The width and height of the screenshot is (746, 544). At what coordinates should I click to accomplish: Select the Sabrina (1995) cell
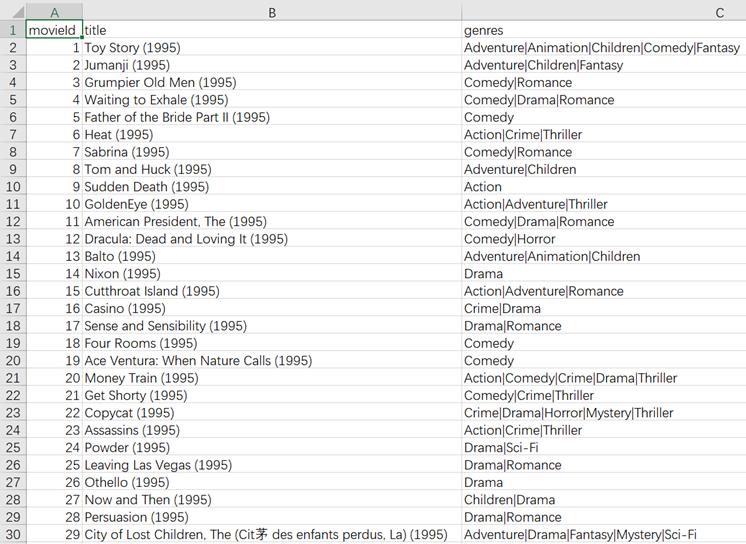(272, 152)
